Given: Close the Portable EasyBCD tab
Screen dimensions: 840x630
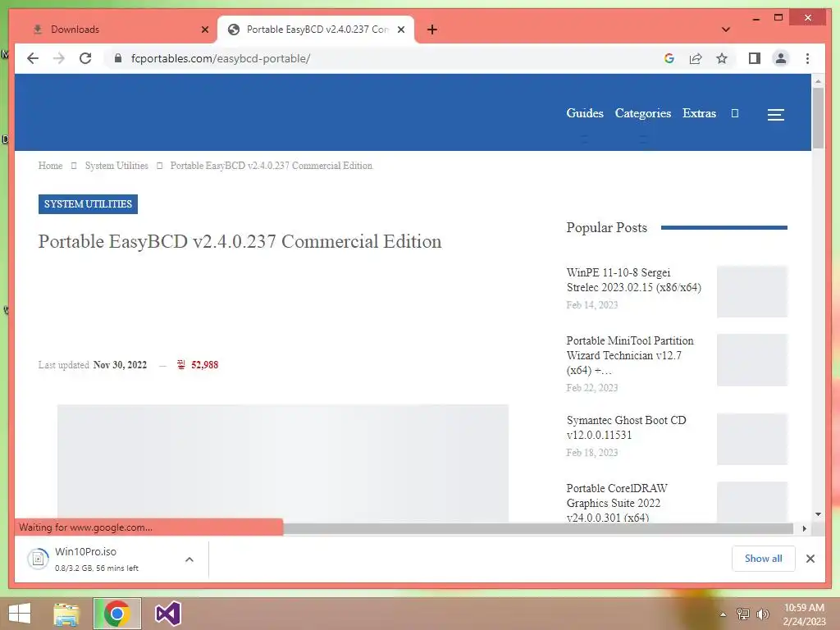Looking at the screenshot, I should point(400,30).
